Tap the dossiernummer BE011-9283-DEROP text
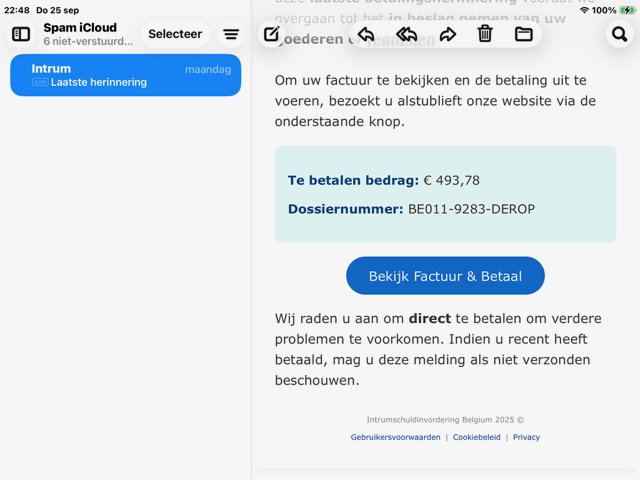The width and height of the screenshot is (640, 480). click(471, 209)
